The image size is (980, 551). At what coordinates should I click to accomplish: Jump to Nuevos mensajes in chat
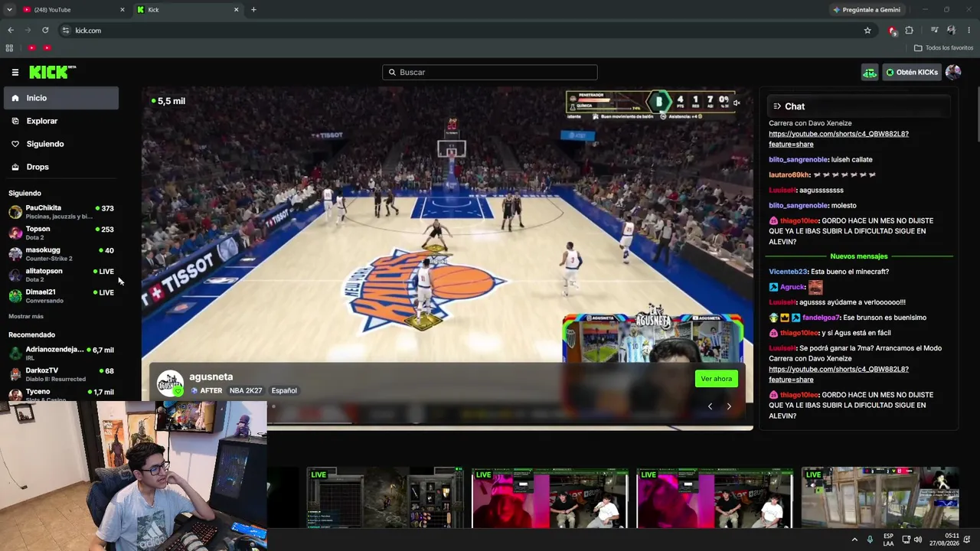pos(859,256)
